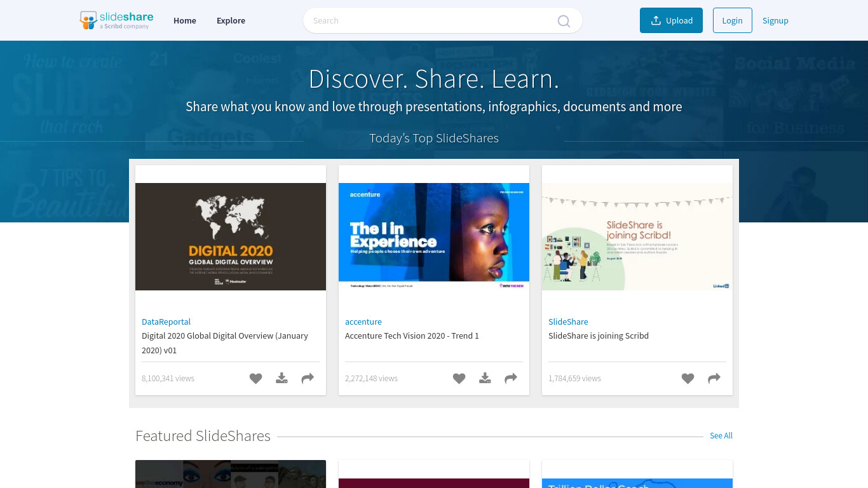Visit the SlideShare author link
Screen dimensions: 868x488
click(x=568, y=322)
